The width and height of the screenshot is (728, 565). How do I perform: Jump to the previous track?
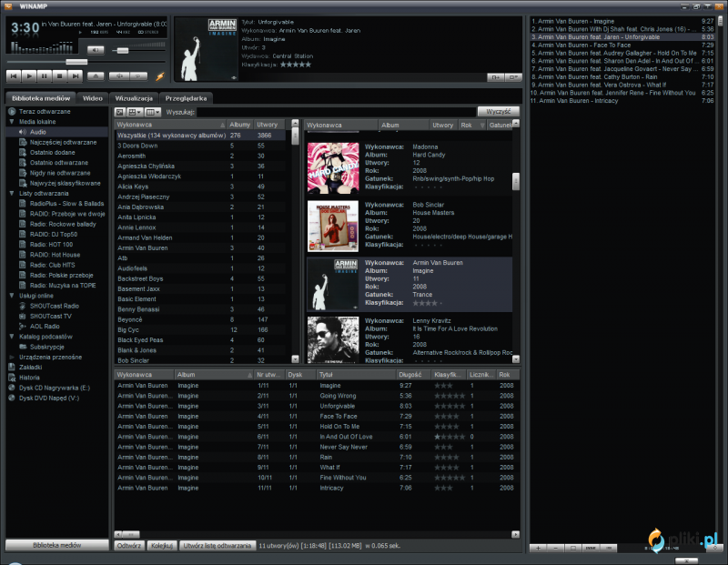click(x=14, y=76)
